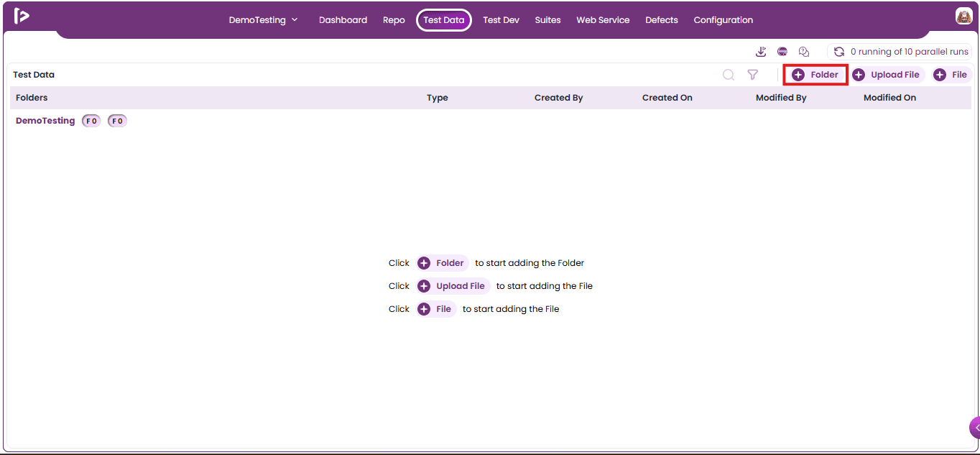The height and width of the screenshot is (455, 980).
Task: Click the parallel runs refresh icon
Action: click(838, 52)
